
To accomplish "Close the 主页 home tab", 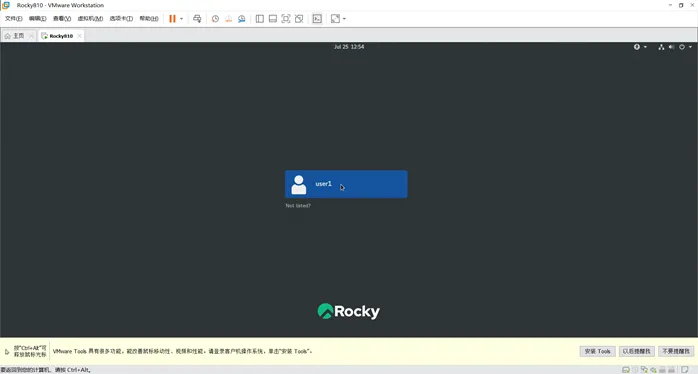I will (x=31, y=36).
